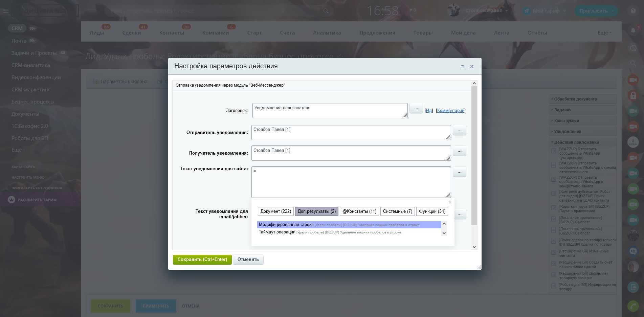Switch to the Системные (7) tab

tap(398, 211)
